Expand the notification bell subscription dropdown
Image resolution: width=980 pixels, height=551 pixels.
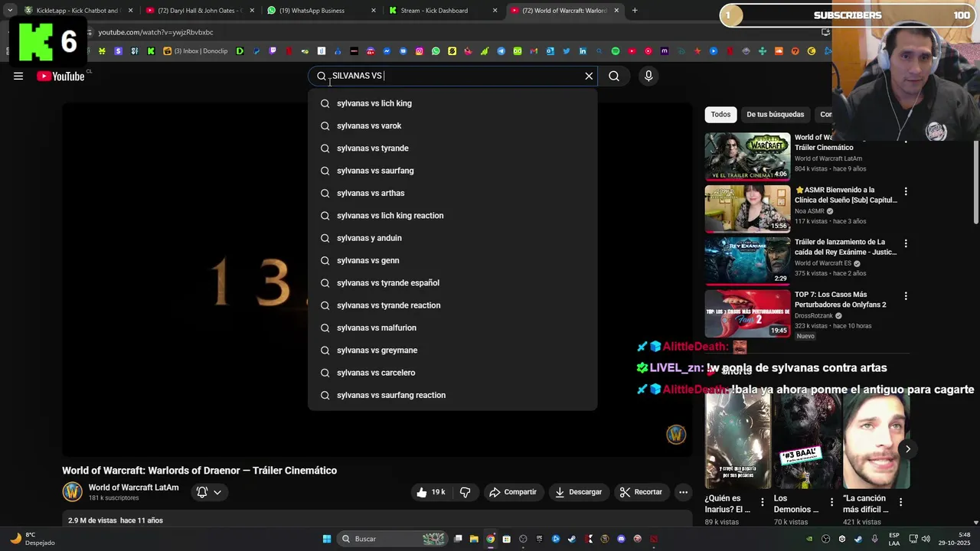pos(209,492)
